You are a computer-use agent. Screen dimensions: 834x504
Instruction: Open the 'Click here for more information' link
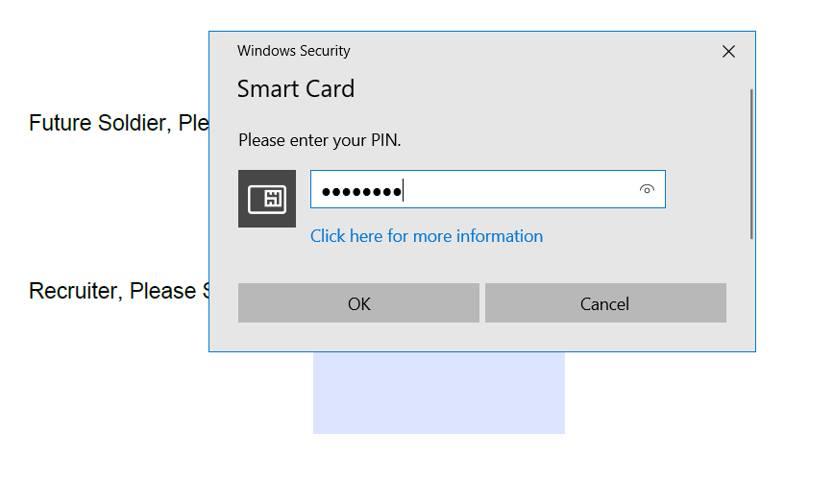pos(427,236)
